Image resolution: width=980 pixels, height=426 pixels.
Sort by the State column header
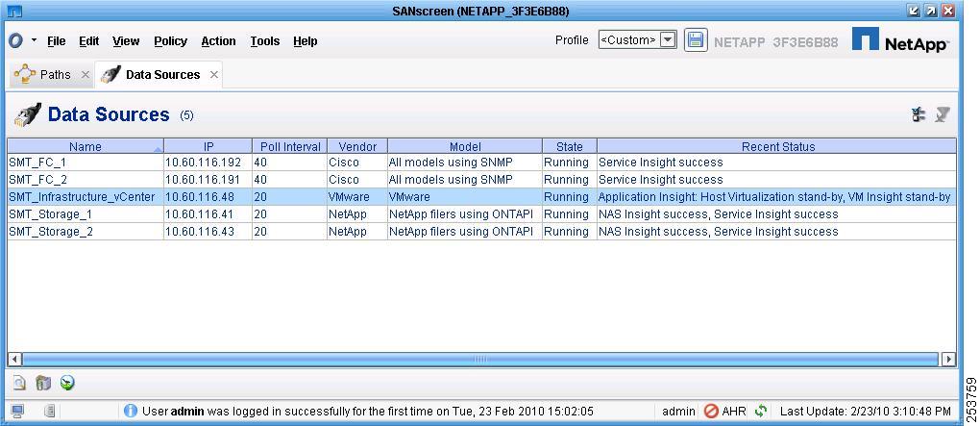tap(570, 146)
